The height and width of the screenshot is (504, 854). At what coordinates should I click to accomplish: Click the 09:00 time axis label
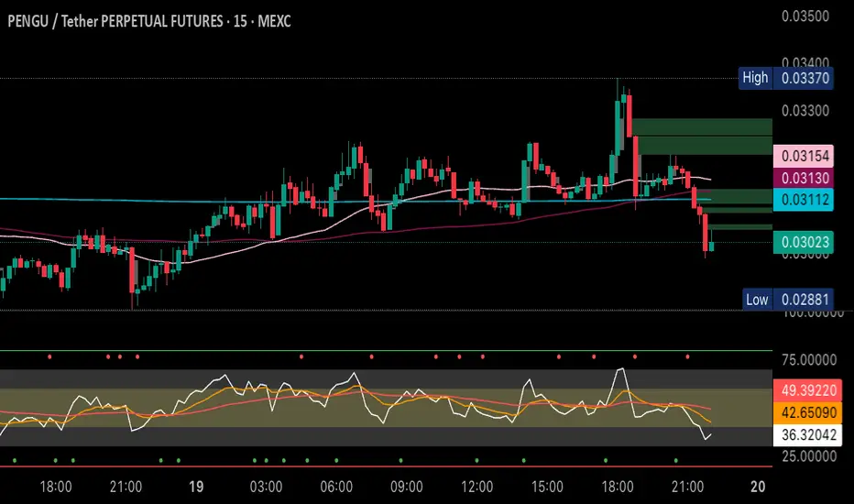pyautogui.click(x=406, y=487)
